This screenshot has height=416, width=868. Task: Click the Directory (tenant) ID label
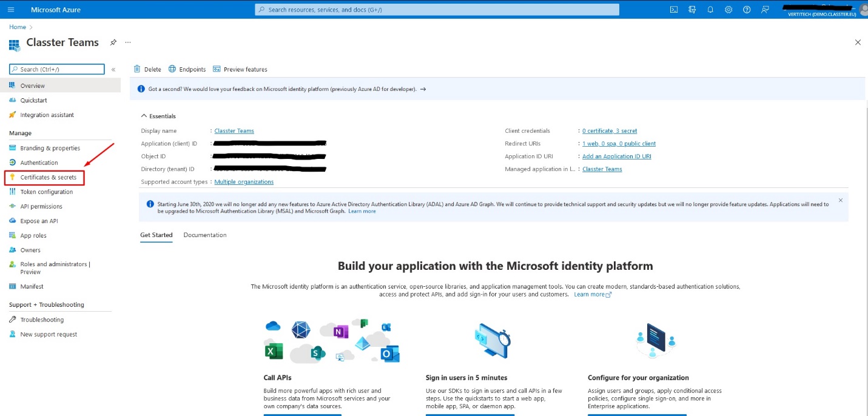[168, 169]
